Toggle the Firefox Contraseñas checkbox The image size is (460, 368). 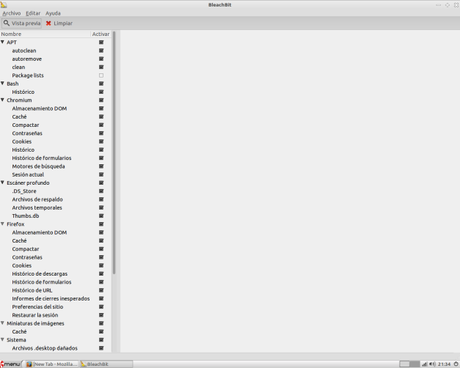point(101,257)
